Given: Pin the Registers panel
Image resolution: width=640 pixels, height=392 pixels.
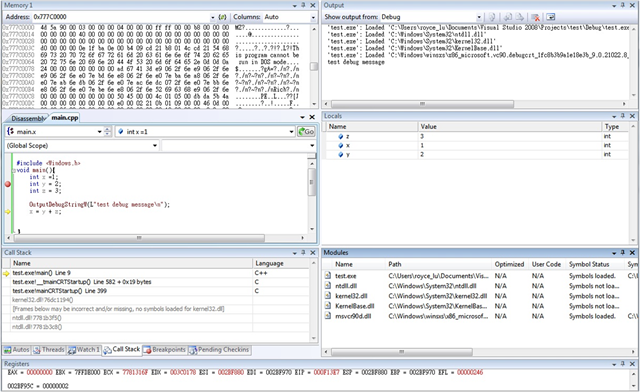Looking at the screenshot, I should 623,364.
